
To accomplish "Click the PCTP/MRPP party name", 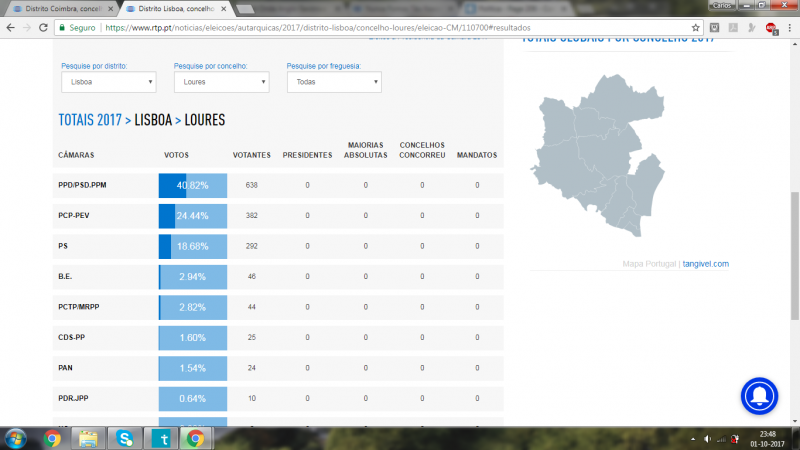I will pos(79,307).
